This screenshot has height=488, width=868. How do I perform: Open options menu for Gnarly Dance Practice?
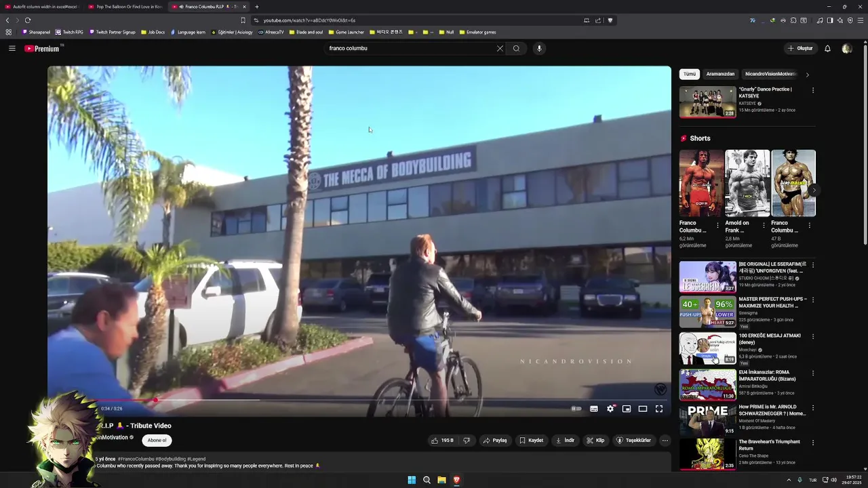click(x=812, y=90)
